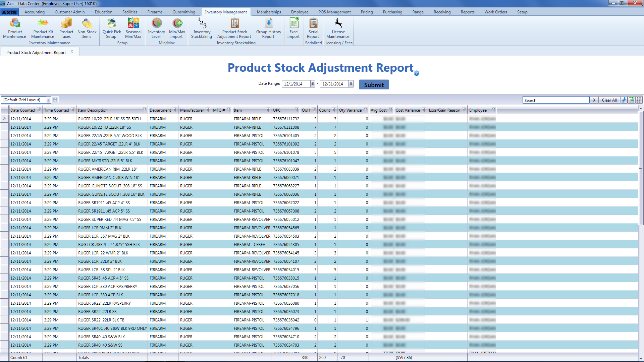The width and height of the screenshot is (644, 362).
Task: Open end date calendar picker
Action: [x=351, y=84]
